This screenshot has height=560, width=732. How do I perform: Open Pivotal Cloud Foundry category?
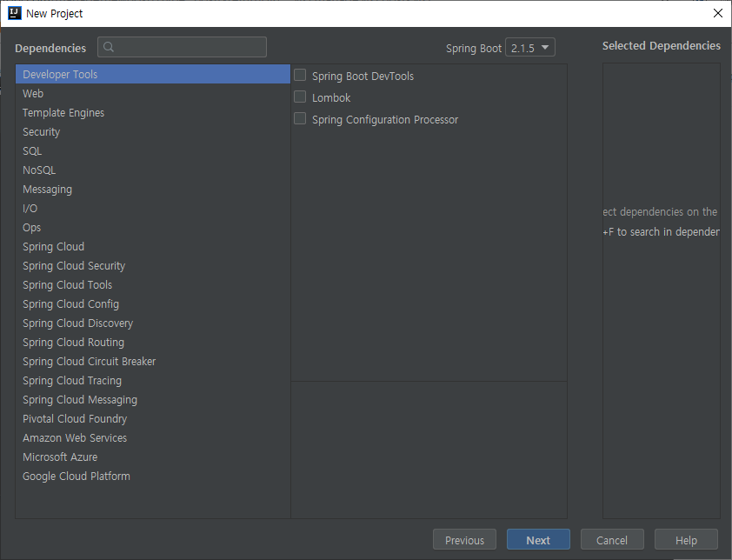(153, 419)
